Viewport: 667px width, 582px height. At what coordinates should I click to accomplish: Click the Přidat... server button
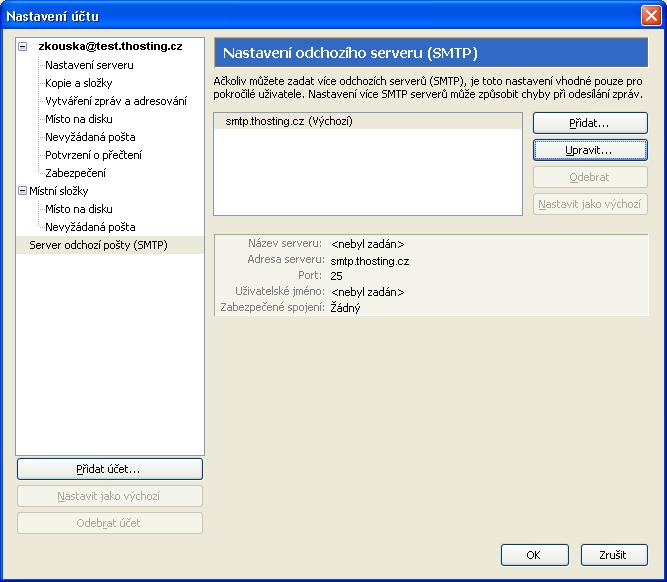click(x=590, y=123)
